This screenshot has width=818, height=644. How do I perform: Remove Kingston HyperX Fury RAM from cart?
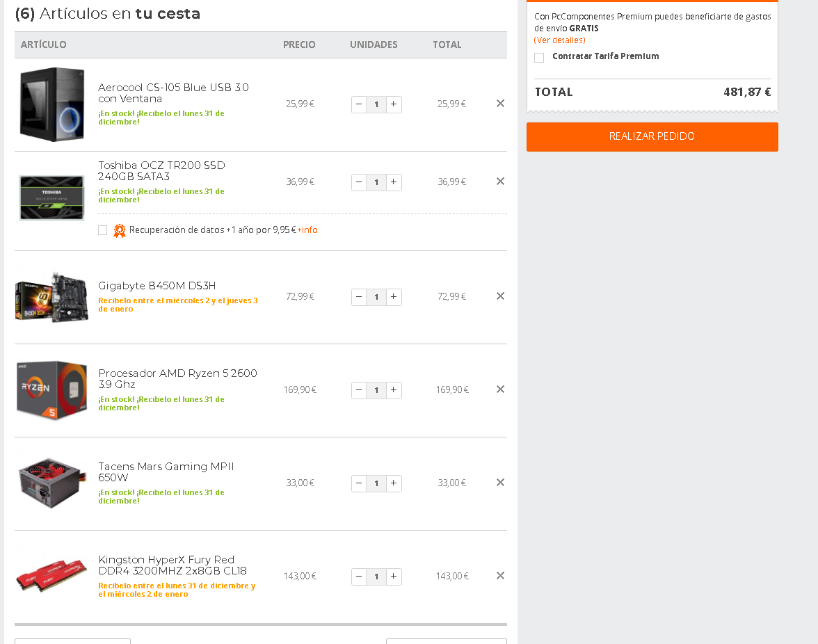(500, 575)
